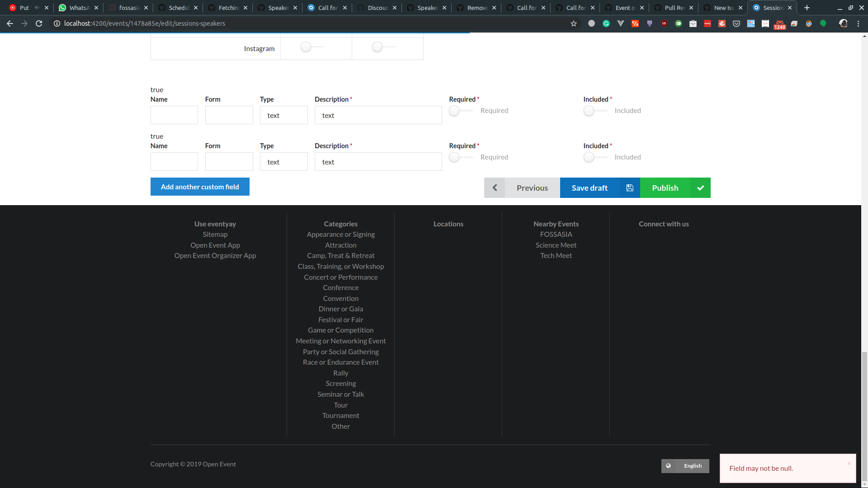Switch to the WhatsApp browser tab
This screenshot has width=868, height=488.
[x=78, y=8]
